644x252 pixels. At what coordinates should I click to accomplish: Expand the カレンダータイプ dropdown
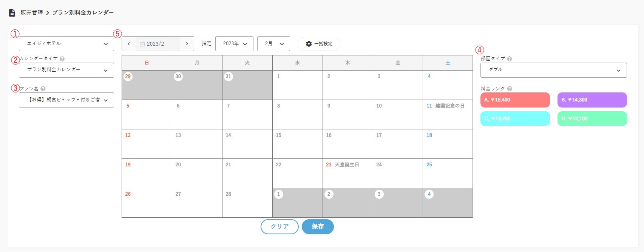coord(66,70)
